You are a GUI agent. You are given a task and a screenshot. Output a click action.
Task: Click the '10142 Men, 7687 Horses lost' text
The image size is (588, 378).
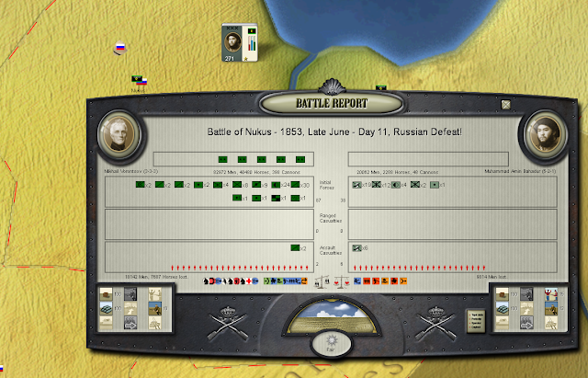click(x=157, y=277)
